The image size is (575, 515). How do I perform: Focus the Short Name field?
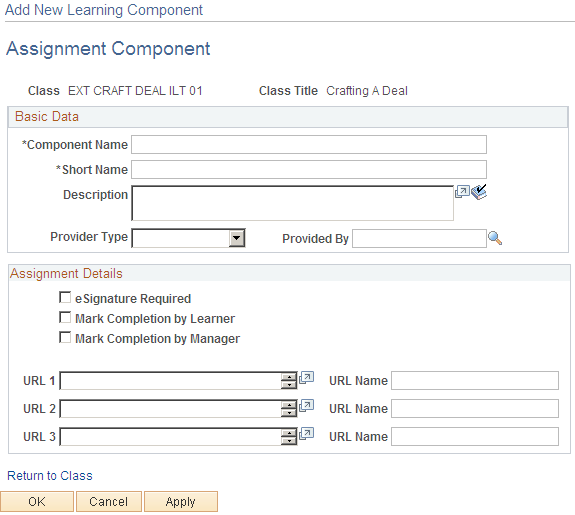click(x=309, y=169)
